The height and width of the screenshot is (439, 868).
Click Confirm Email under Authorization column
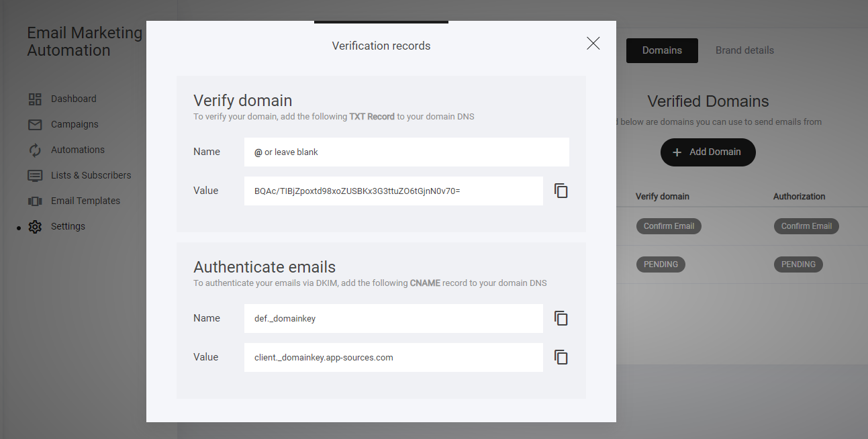(806, 226)
